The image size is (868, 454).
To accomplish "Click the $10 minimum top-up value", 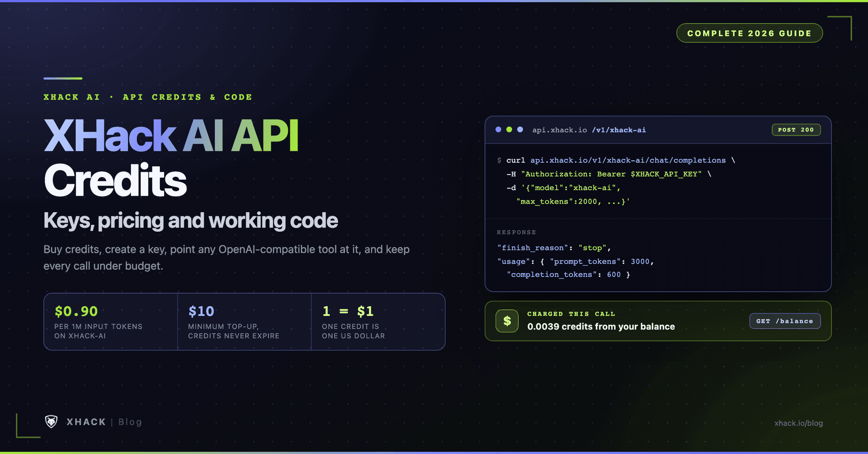I will pos(201,311).
